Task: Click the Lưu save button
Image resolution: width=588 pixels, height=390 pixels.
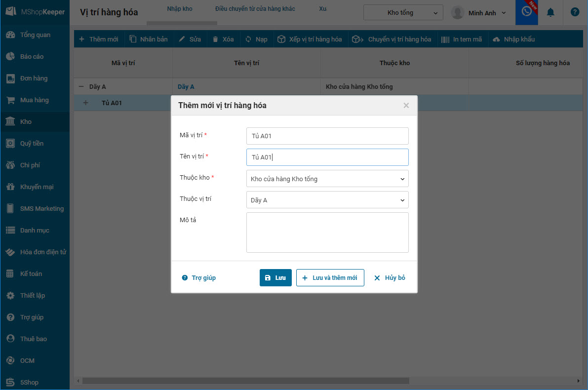Action: point(275,278)
